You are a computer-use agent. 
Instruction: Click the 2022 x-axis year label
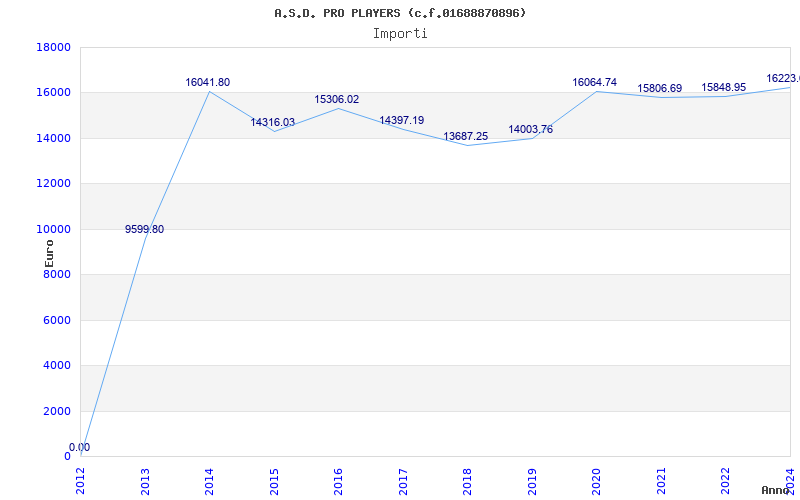coord(726,482)
